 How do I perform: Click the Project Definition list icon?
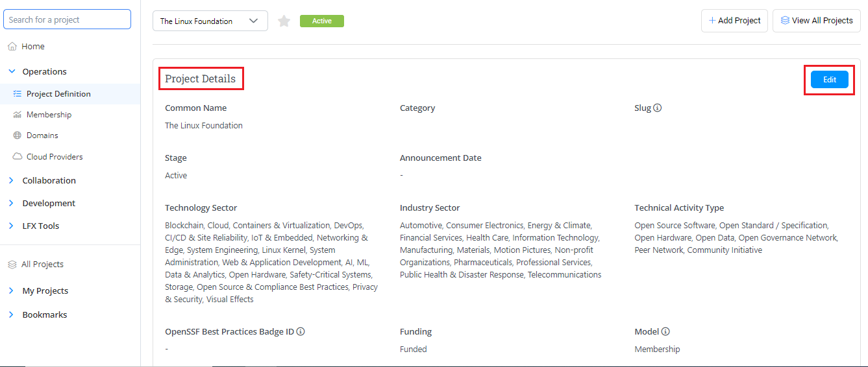pyautogui.click(x=18, y=94)
